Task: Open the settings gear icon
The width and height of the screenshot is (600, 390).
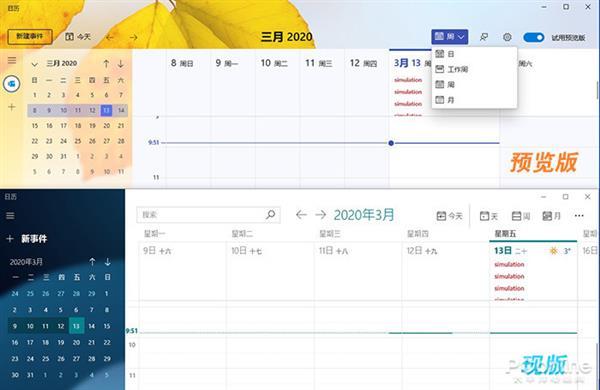Action: (507, 37)
